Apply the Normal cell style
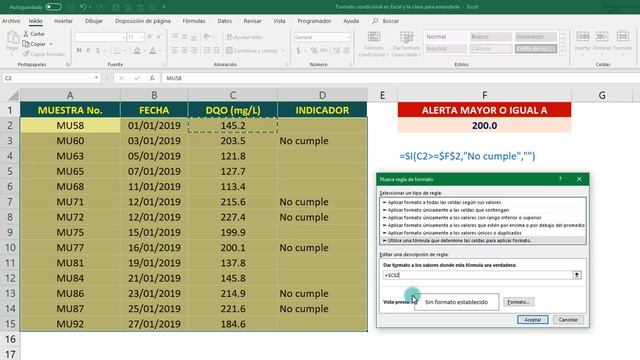This screenshot has width=640, height=360. 445,37
